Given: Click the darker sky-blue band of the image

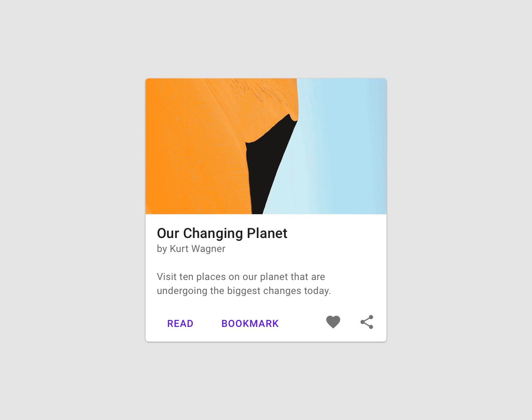Looking at the screenshot, I should coord(350,146).
